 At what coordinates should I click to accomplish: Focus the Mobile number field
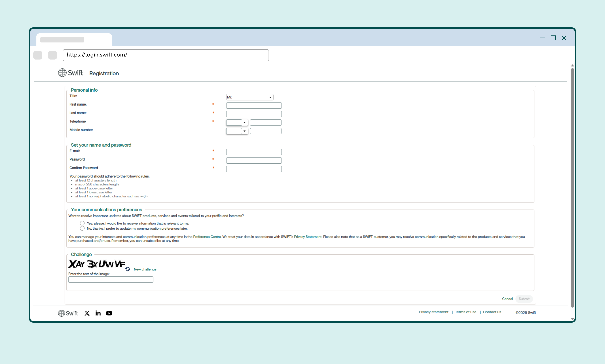pyautogui.click(x=266, y=131)
